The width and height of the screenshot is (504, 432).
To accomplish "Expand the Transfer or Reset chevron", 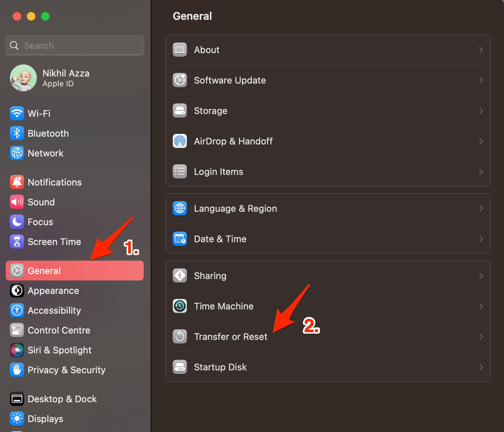I will tap(481, 337).
